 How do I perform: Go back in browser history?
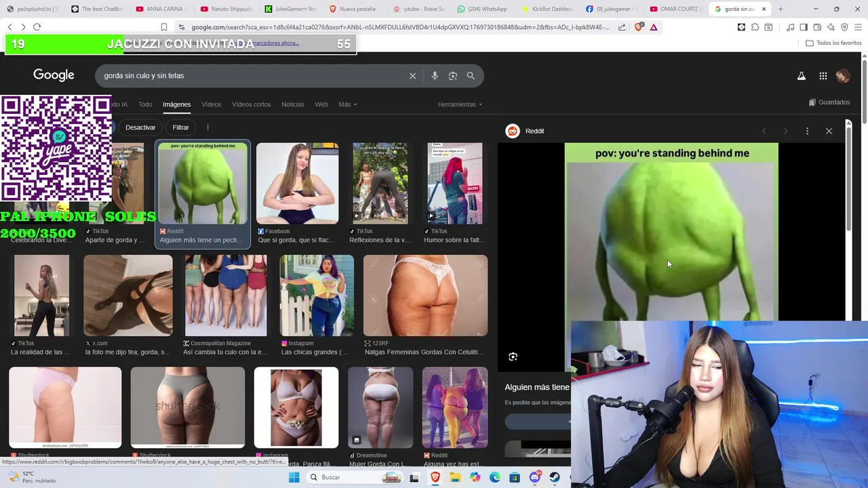(x=9, y=27)
